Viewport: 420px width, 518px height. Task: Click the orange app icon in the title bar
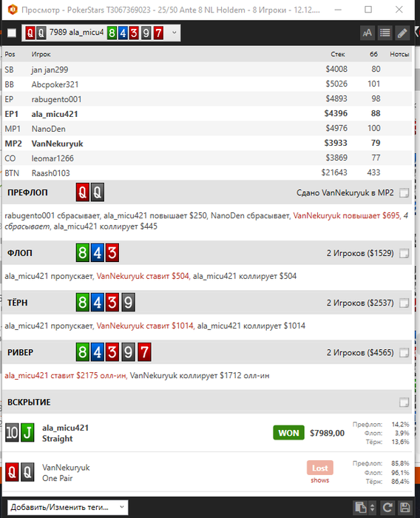[13, 10]
